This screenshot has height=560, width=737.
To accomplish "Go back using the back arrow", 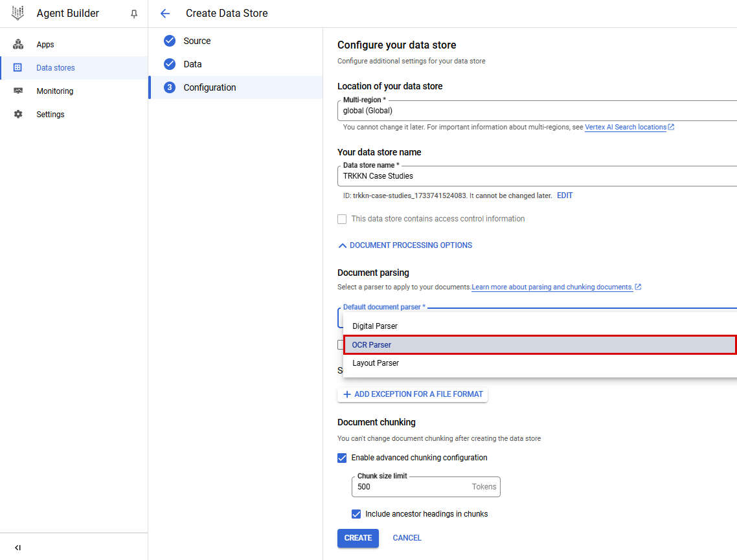I will click(x=166, y=13).
